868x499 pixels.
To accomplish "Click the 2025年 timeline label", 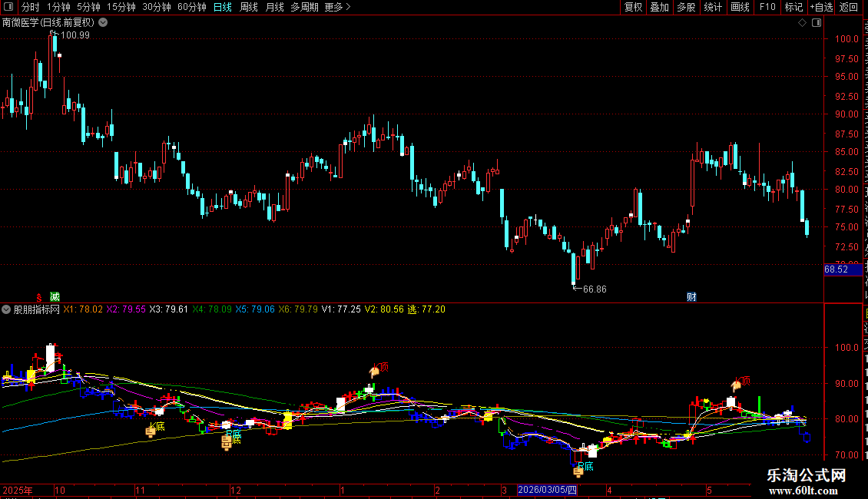I will click(x=18, y=490).
